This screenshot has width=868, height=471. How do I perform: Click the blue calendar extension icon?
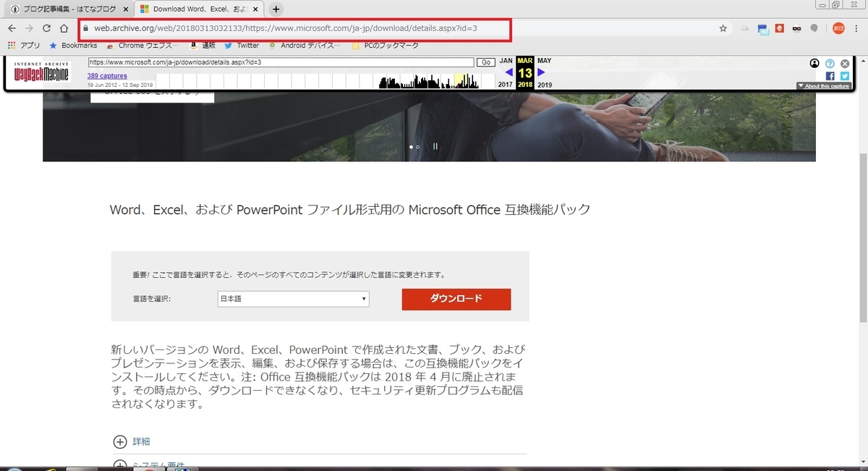coord(762,29)
